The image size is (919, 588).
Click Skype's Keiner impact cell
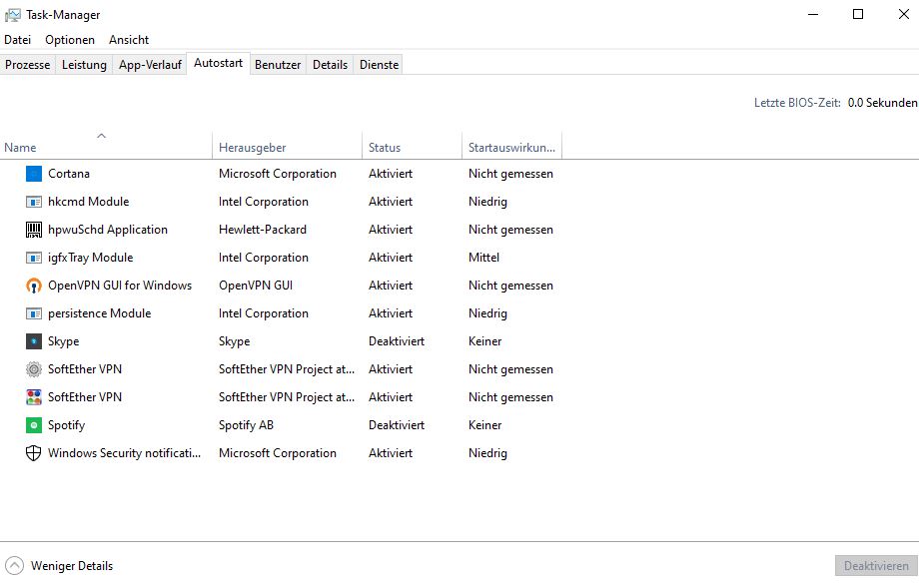pos(484,341)
